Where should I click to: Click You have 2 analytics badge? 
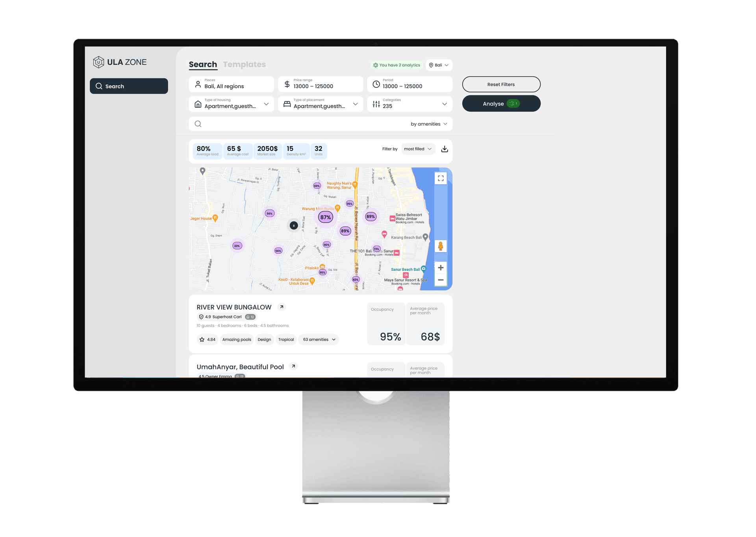pyautogui.click(x=397, y=65)
